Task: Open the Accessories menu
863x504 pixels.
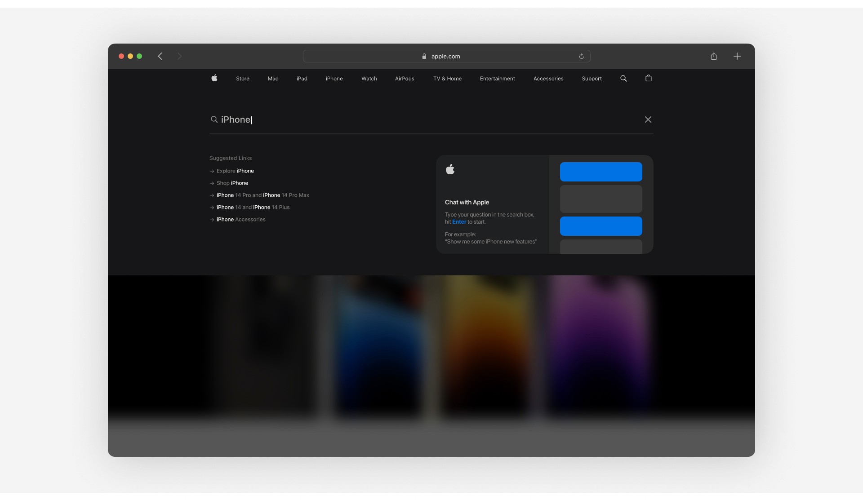Action: coord(548,79)
